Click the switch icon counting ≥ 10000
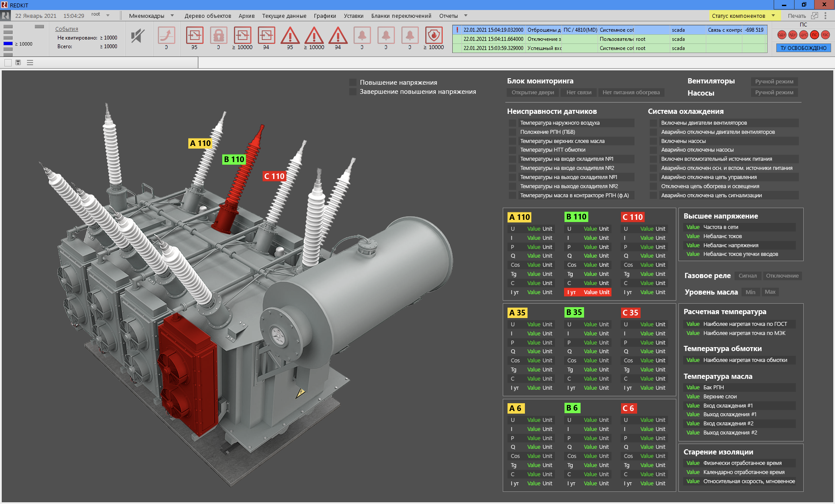Image resolution: width=835 pixels, height=504 pixels. [x=243, y=35]
